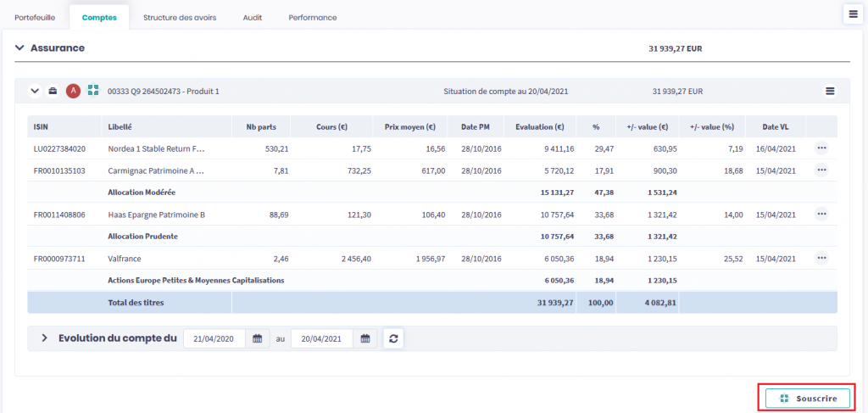Open the top-right page hamburger menu
Image resolution: width=868 pixels, height=413 pixels.
coord(852,14)
